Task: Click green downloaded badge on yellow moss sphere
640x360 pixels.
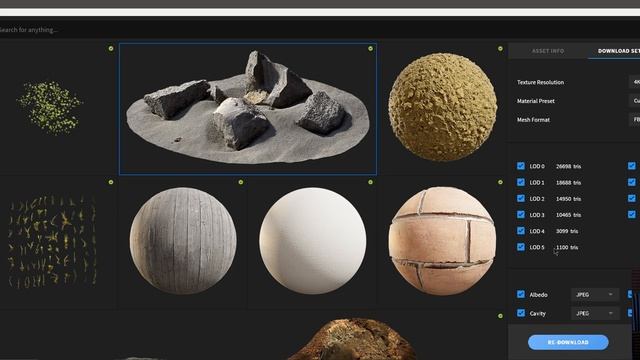Action: 500,49
